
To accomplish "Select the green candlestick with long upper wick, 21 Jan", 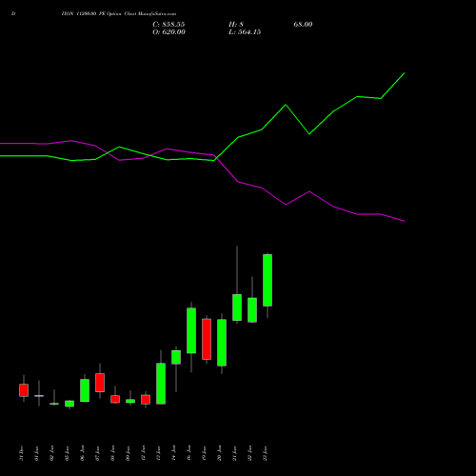I will (x=237, y=307).
